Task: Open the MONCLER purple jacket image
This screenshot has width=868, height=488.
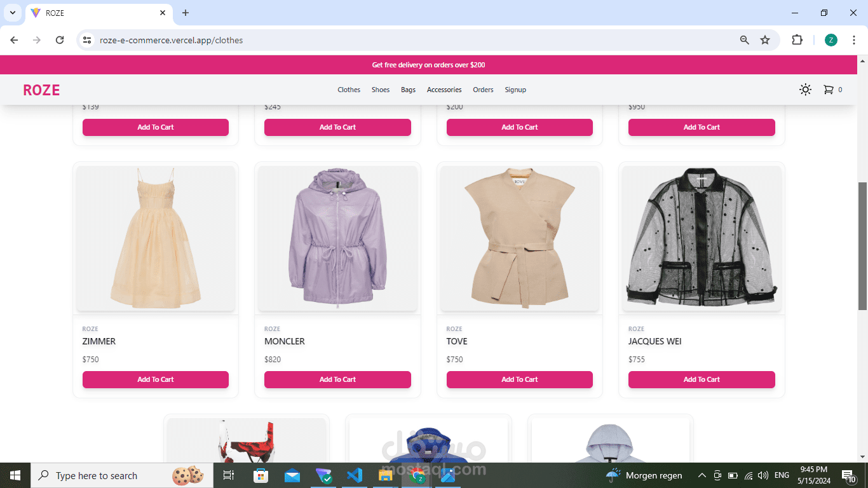Action: (337, 238)
